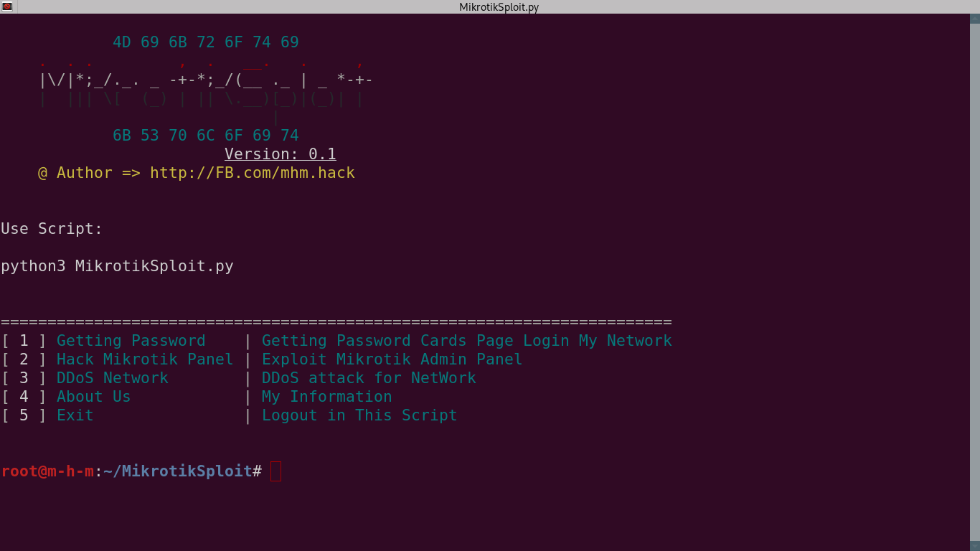Click the '[ 3 ]' option number
This screenshot has height=551, width=980.
[x=24, y=378]
